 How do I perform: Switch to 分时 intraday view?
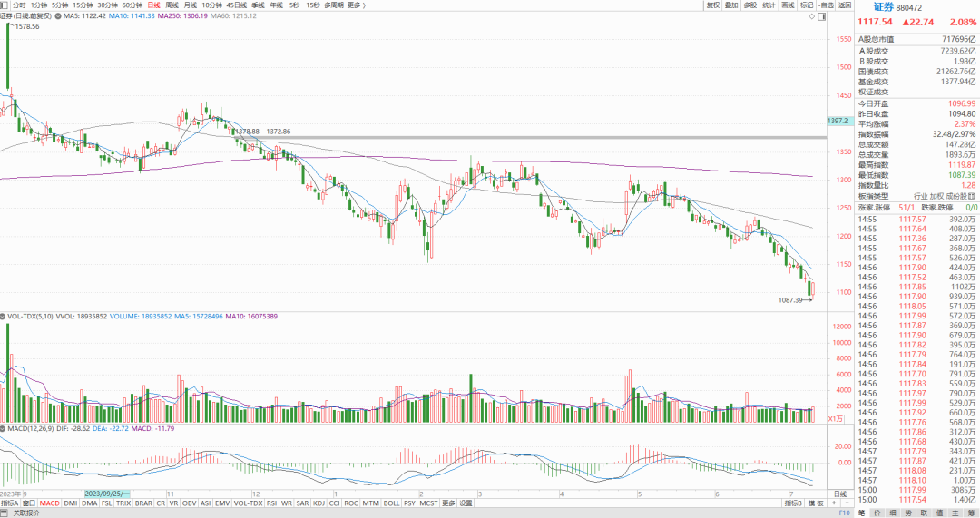pos(19,5)
